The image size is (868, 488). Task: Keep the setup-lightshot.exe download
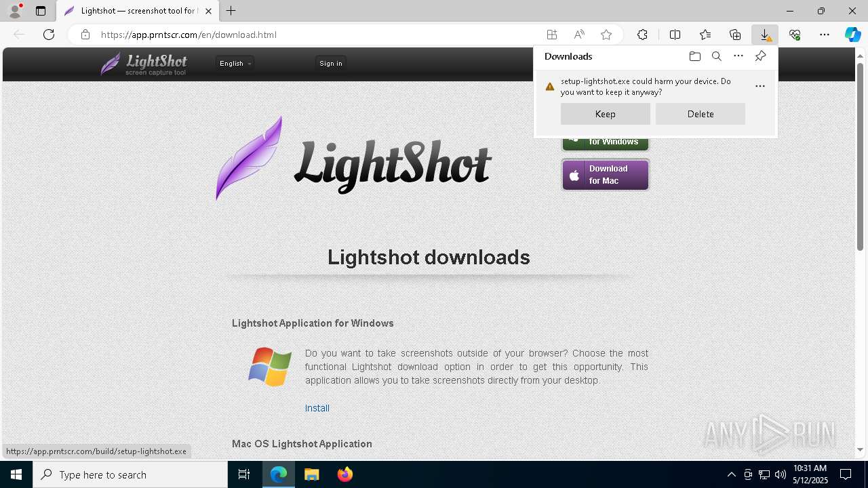coord(606,114)
